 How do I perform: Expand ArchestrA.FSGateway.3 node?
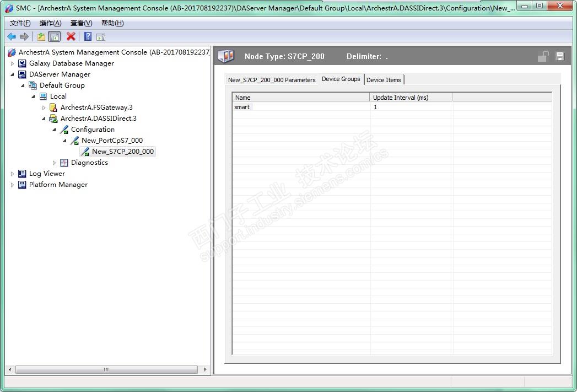pyautogui.click(x=44, y=108)
